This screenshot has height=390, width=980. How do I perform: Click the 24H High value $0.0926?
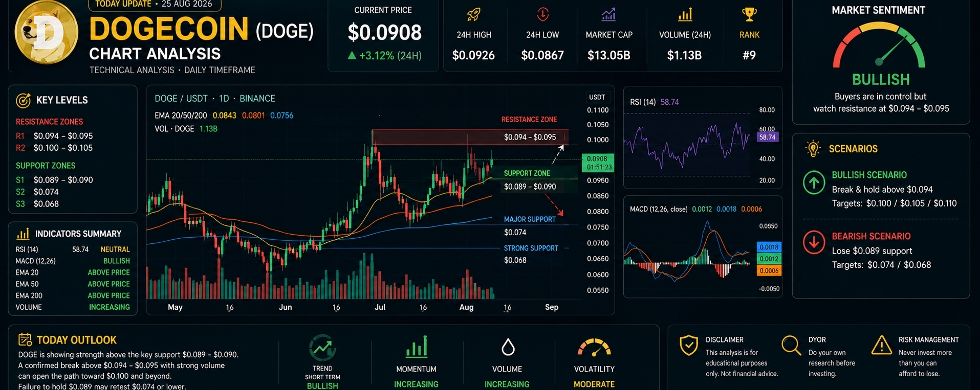(473, 55)
